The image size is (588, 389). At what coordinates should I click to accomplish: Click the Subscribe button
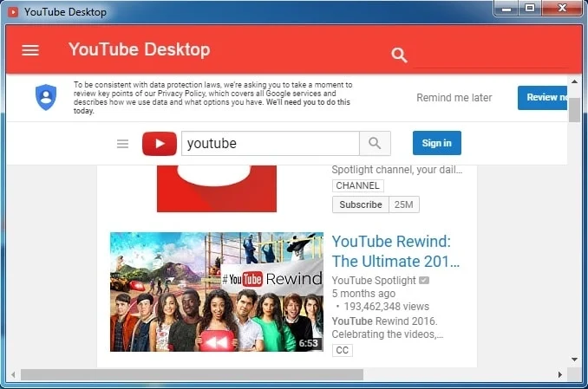pos(361,204)
